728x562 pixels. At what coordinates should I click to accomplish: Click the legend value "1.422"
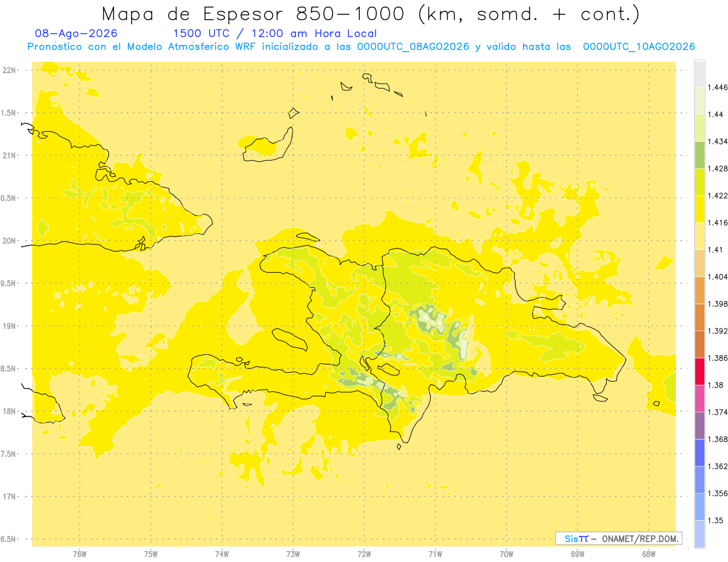[717, 195]
